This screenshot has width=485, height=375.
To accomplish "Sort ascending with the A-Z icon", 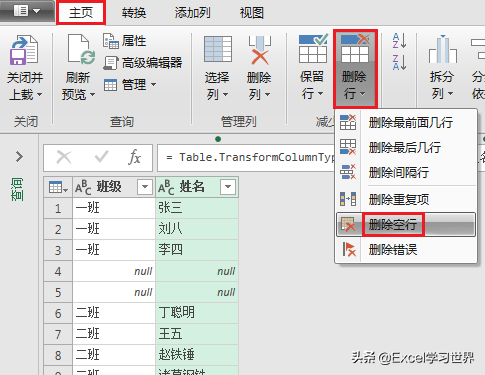I will click(399, 41).
